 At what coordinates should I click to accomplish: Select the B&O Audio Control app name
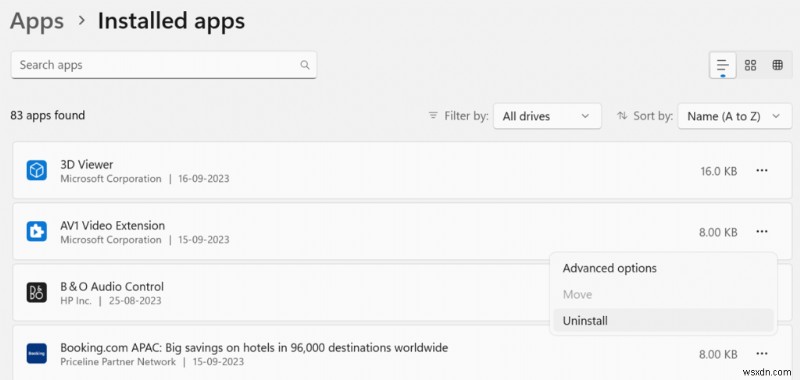[112, 287]
